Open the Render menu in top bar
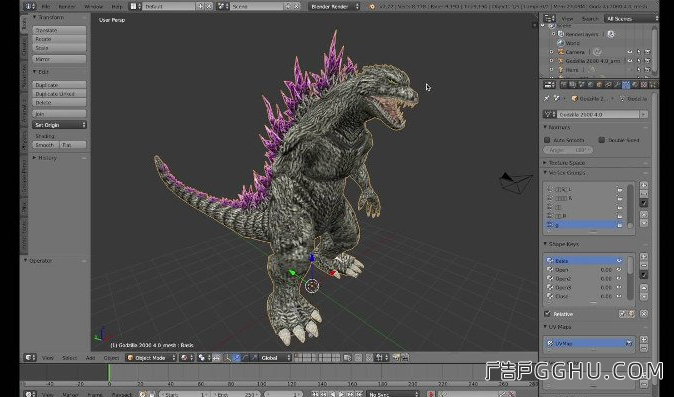 (x=66, y=6)
